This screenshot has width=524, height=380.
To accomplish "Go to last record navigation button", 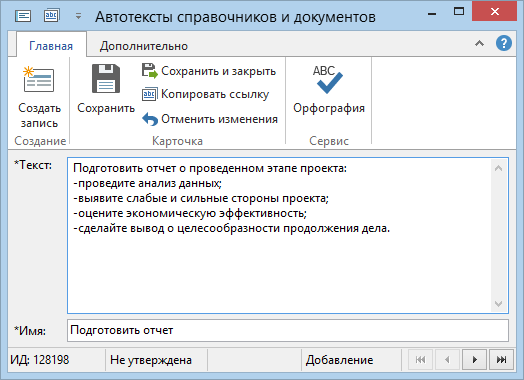I will (x=501, y=360).
